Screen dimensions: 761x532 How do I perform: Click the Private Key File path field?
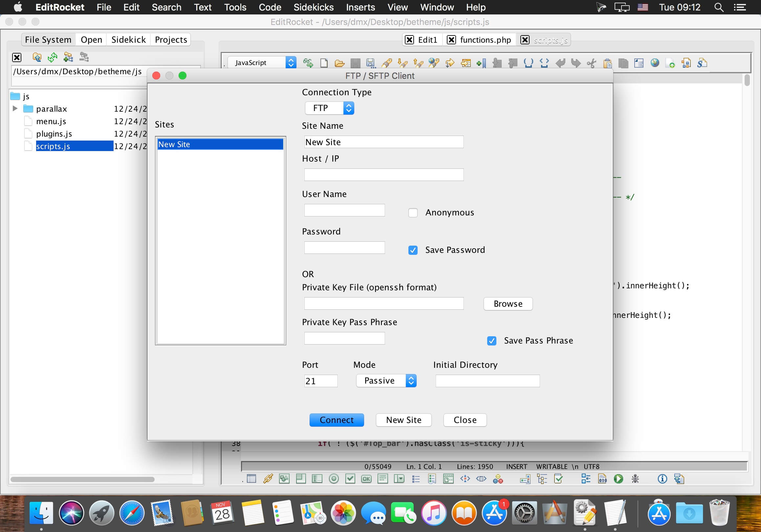(x=384, y=303)
